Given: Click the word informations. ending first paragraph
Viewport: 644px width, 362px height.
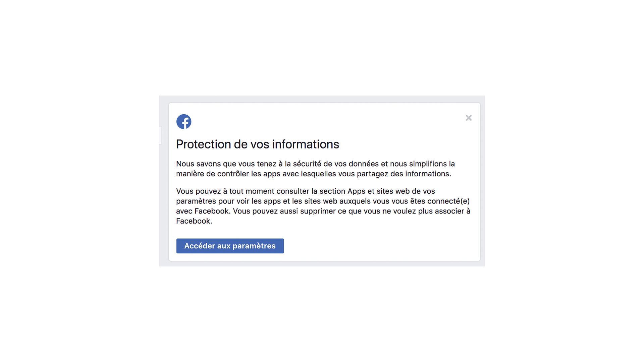Looking at the screenshot, I should (x=428, y=174).
